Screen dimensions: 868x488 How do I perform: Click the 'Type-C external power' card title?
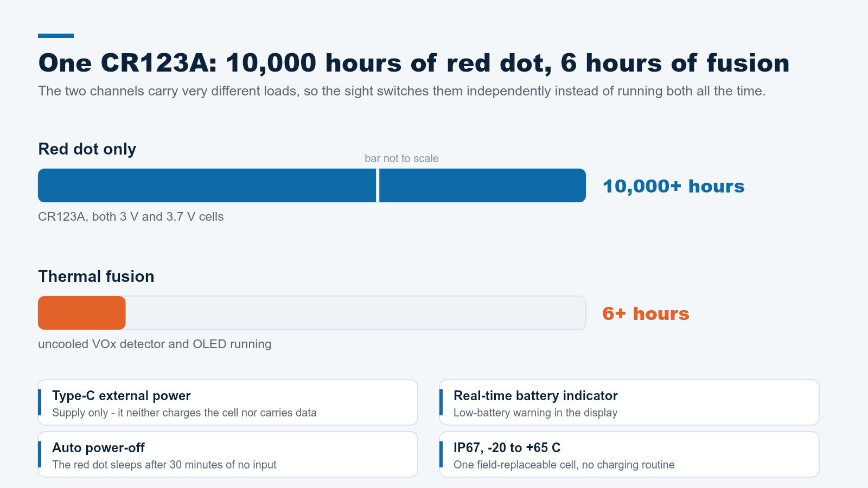122,396
